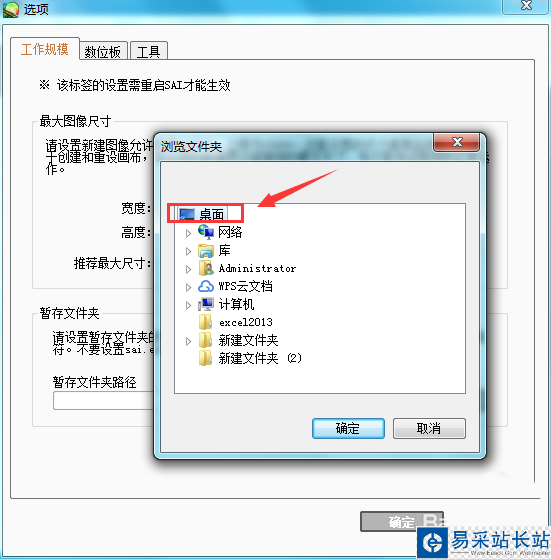Switch to the 数位板 tab

(103, 51)
